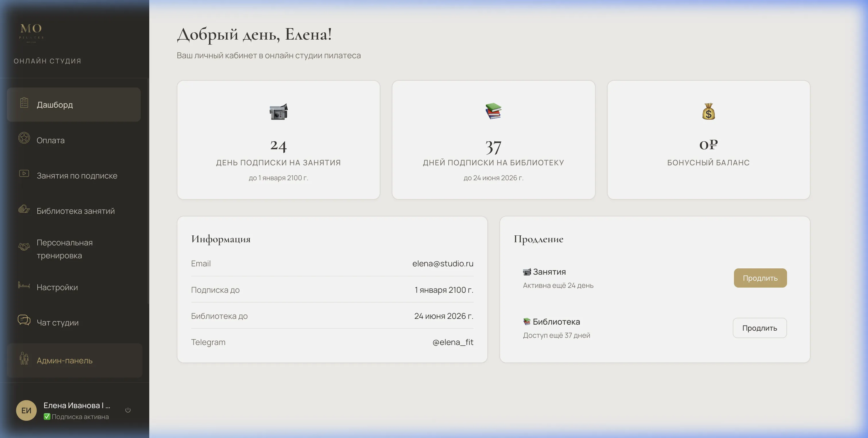
Task: Click the ЕИ user avatar
Action: click(x=26, y=410)
